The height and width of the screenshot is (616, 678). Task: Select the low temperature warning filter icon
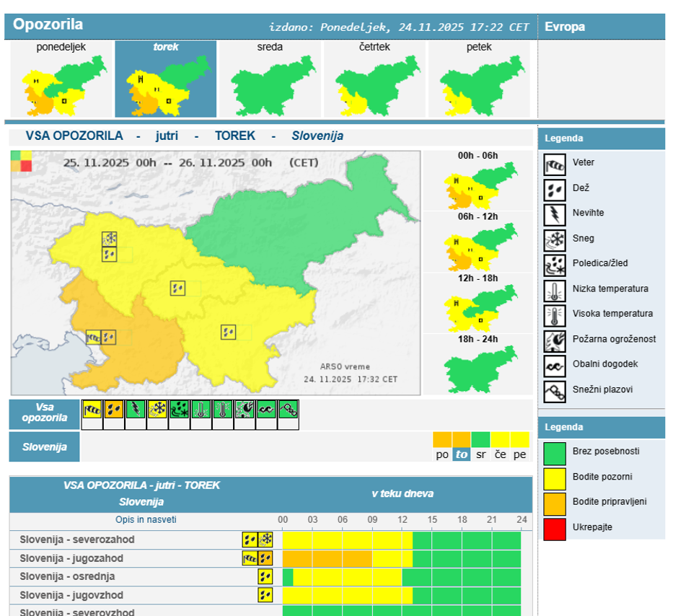[201, 410]
